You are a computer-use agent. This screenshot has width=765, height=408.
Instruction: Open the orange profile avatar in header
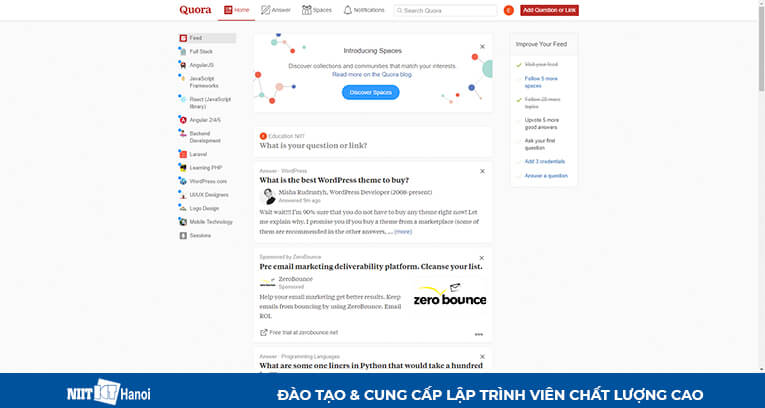(508, 10)
